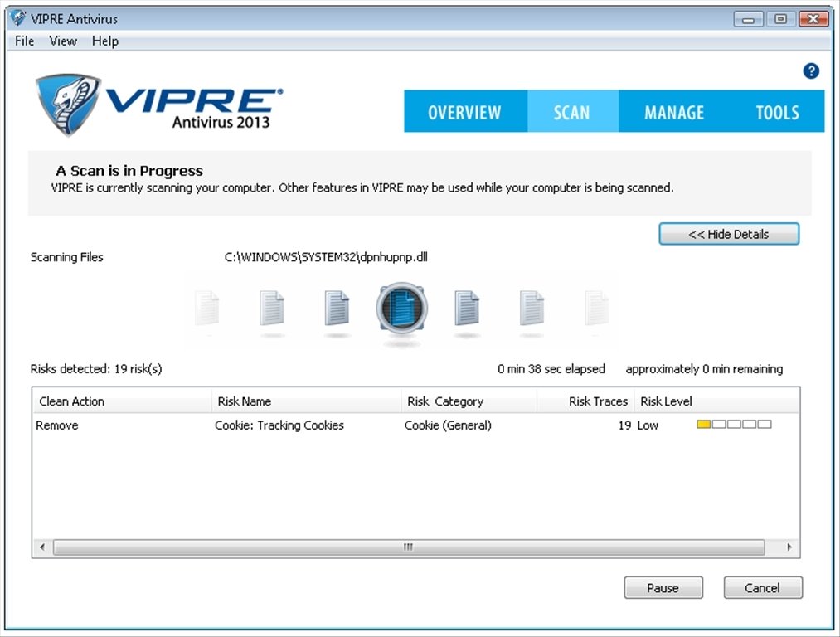Image resolution: width=840 pixels, height=637 pixels.
Task: Pause the running scan
Action: [663, 588]
